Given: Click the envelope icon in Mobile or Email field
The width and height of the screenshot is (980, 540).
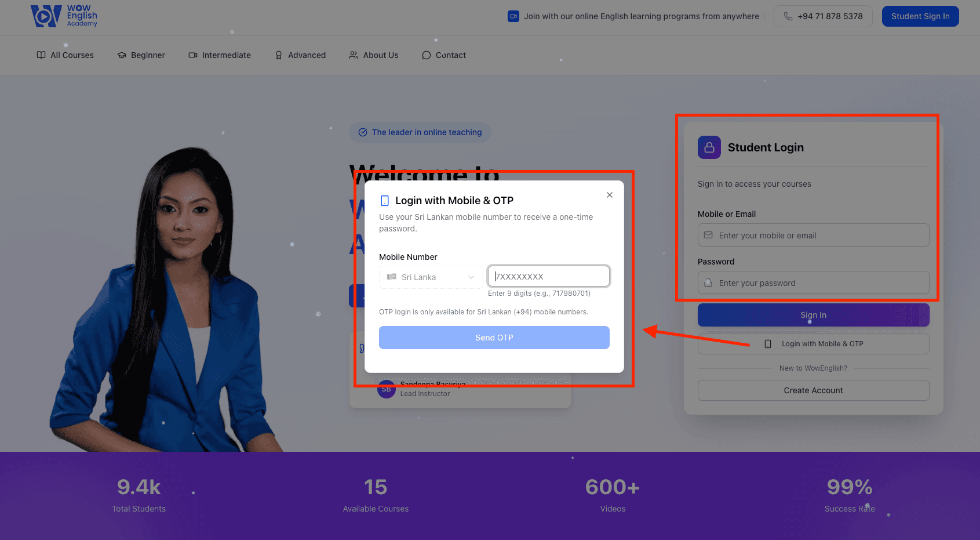Looking at the screenshot, I should pyautogui.click(x=708, y=235).
